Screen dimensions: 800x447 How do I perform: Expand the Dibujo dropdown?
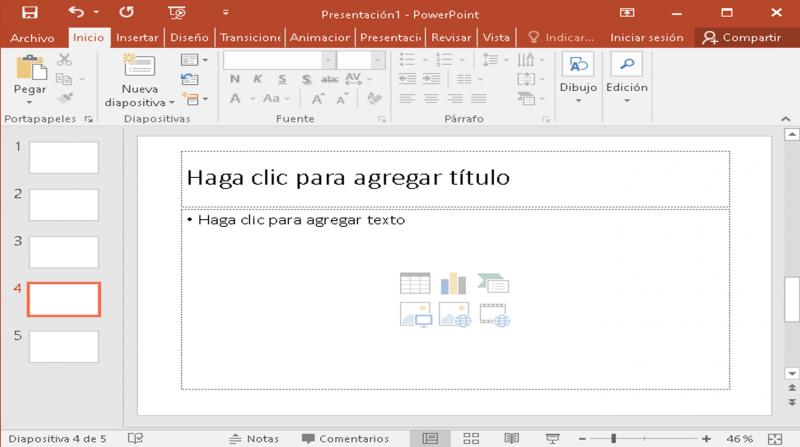coord(578,100)
